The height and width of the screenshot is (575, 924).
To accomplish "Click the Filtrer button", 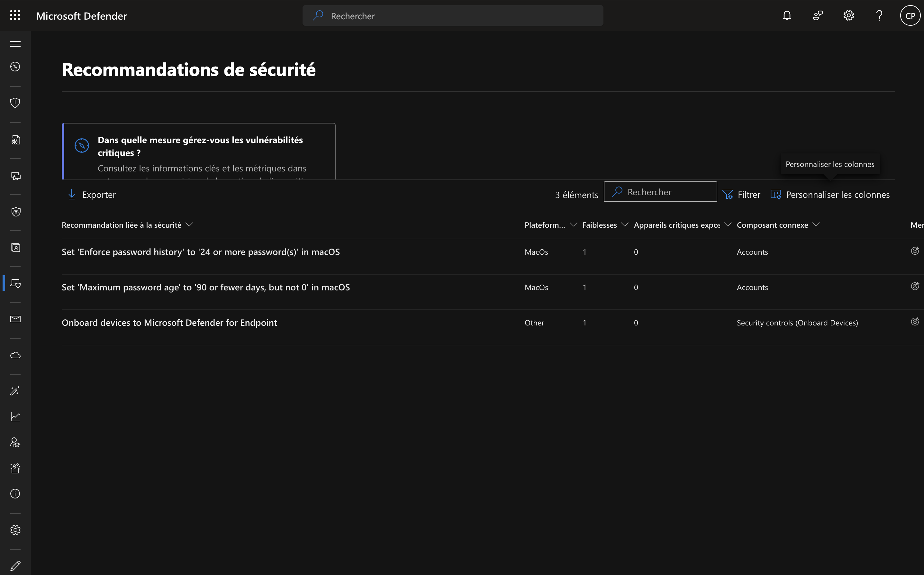I will [741, 195].
